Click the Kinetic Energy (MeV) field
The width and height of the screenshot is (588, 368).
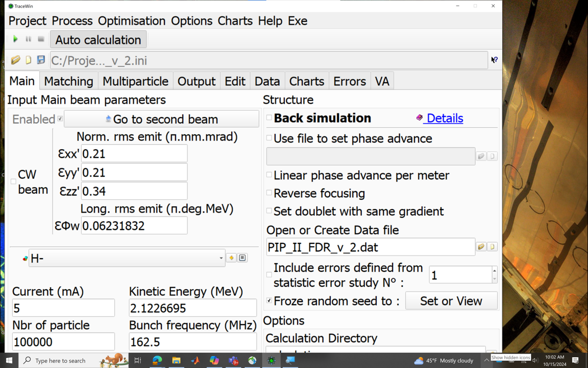pyautogui.click(x=193, y=308)
